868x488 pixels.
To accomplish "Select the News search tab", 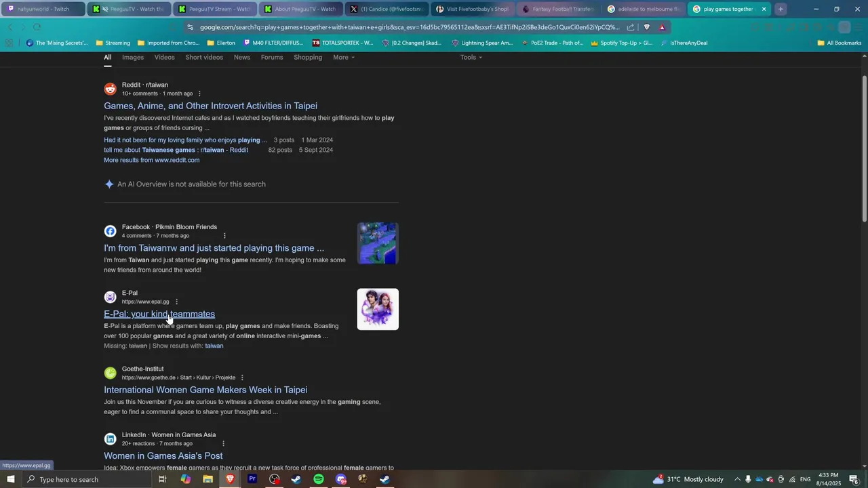I will point(242,57).
